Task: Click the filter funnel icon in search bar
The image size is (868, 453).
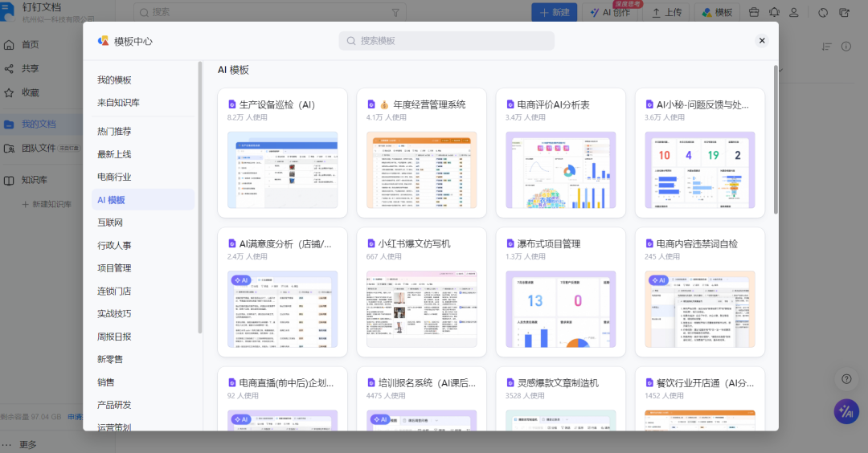Action: pos(395,12)
